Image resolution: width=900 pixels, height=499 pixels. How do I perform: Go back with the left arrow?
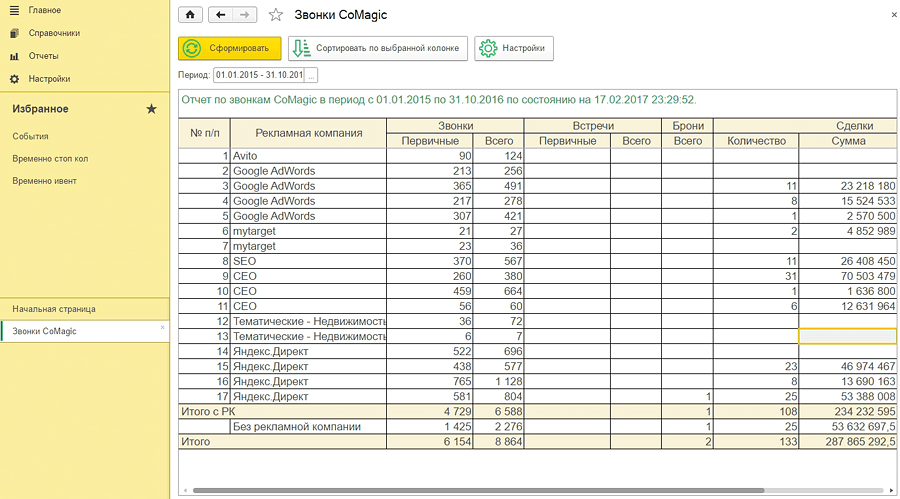click(x=220, y=15)
